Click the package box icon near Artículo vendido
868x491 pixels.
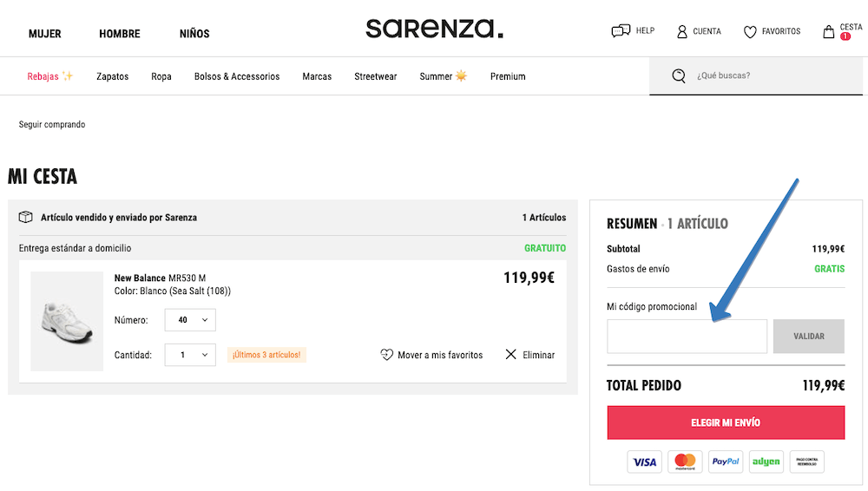(25, 217)
